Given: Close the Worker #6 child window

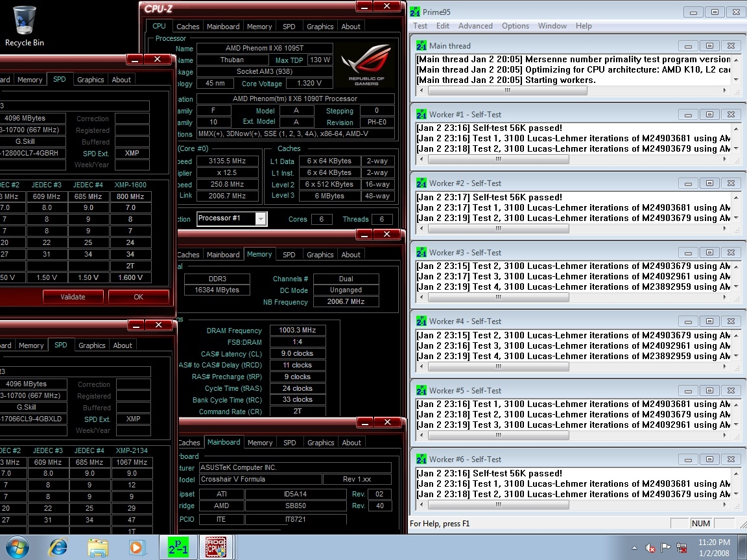Looking at the screenshot, I should (731, 460).
